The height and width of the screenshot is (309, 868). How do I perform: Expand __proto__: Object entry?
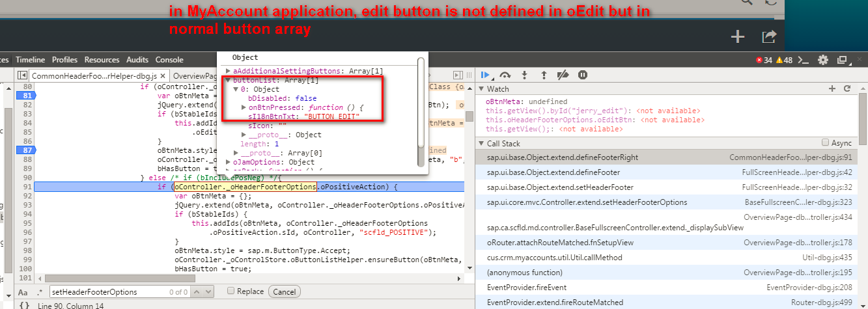244,135
